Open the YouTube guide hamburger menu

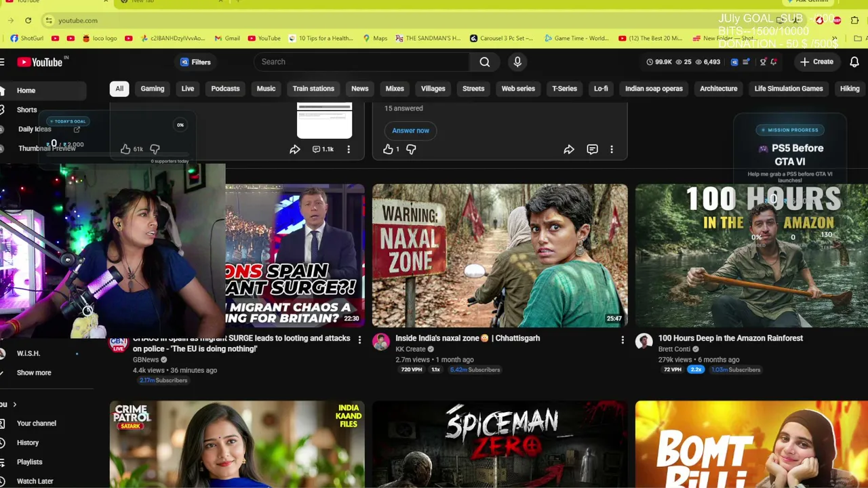(3, 62)
